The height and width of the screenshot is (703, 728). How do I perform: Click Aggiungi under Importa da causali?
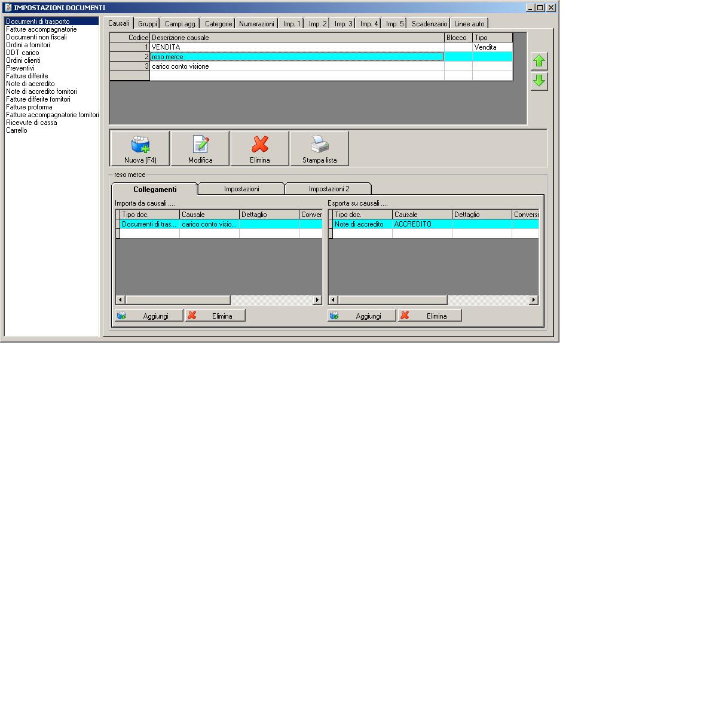click(149, 316)
